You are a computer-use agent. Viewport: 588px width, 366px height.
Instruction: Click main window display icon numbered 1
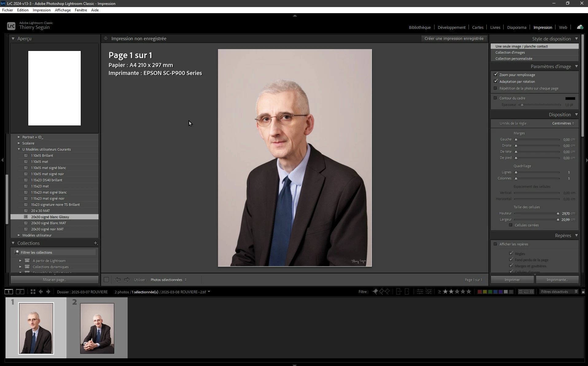[x=9, y=292]
